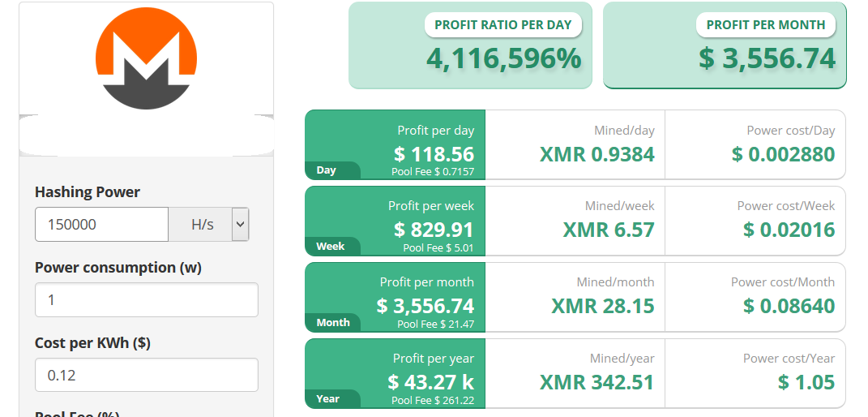Open the H/s hash unit dropdown
The height and width of the screenshot is (417, 868).
pyautogui.click(x=240, y=224)
